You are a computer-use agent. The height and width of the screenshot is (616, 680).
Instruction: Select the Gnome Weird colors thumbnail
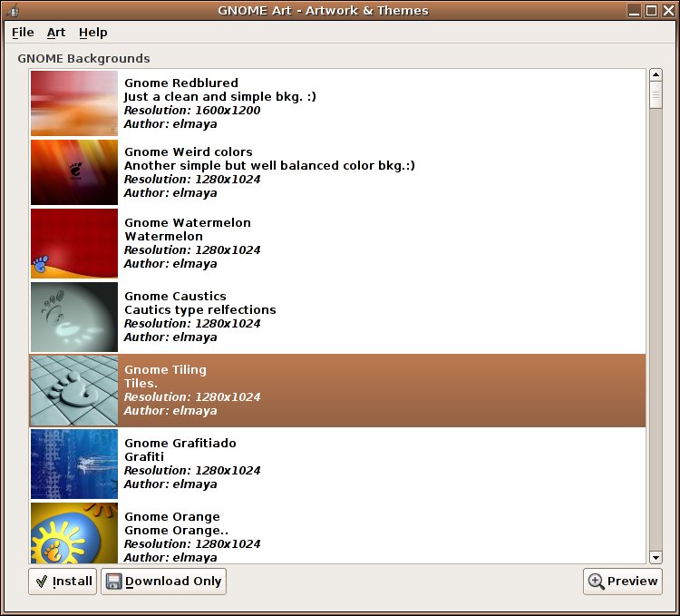pyautogui.click(x=74, y=172)
